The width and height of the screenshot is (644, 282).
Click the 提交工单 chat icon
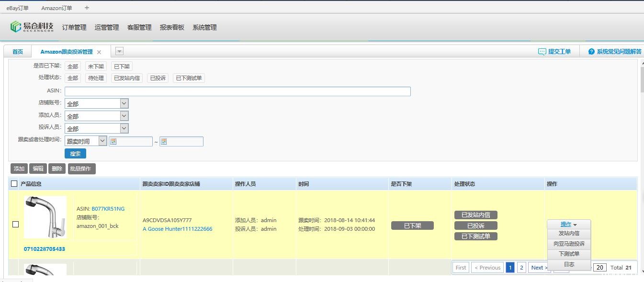pyautogui.click(x=542, y=52)
